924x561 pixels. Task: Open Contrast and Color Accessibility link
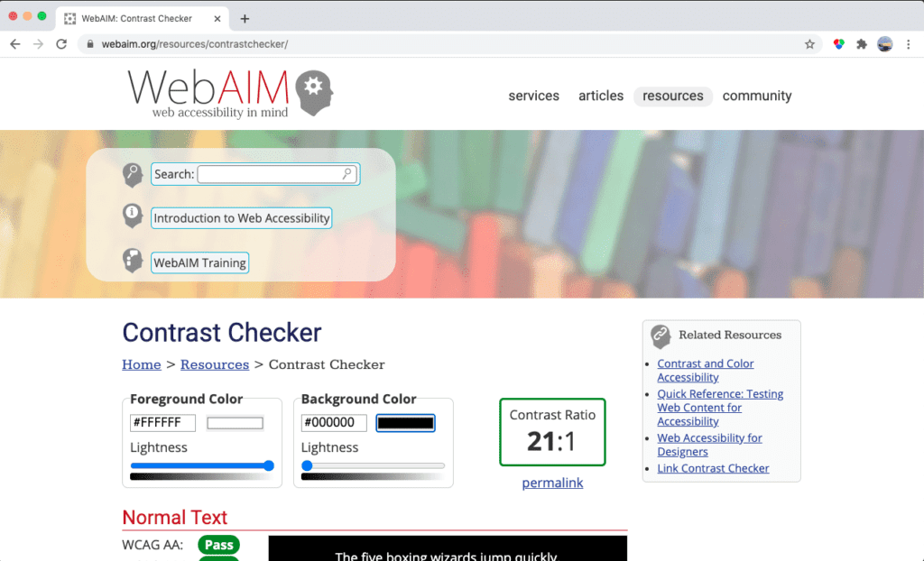[x=706, y=371]
